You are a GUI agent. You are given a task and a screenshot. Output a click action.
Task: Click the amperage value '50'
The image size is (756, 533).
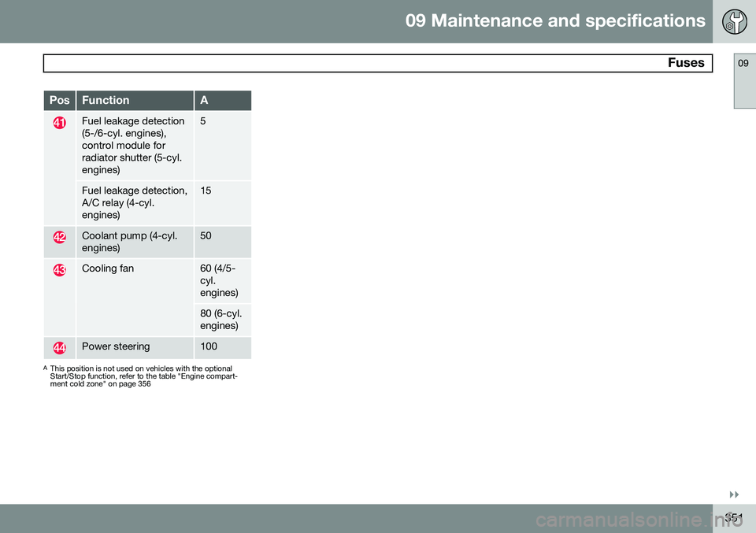pyautogui.click(x=206, y=235)
